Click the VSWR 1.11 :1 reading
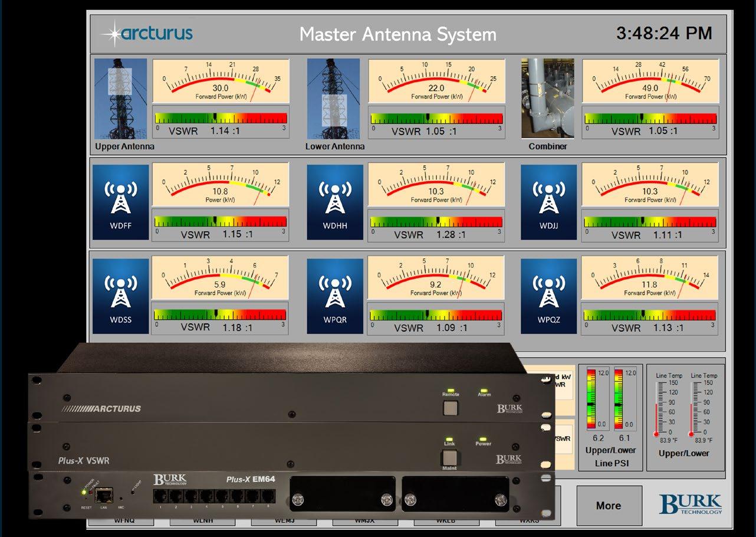Screen dimensions: 756x537 [647, 235]
